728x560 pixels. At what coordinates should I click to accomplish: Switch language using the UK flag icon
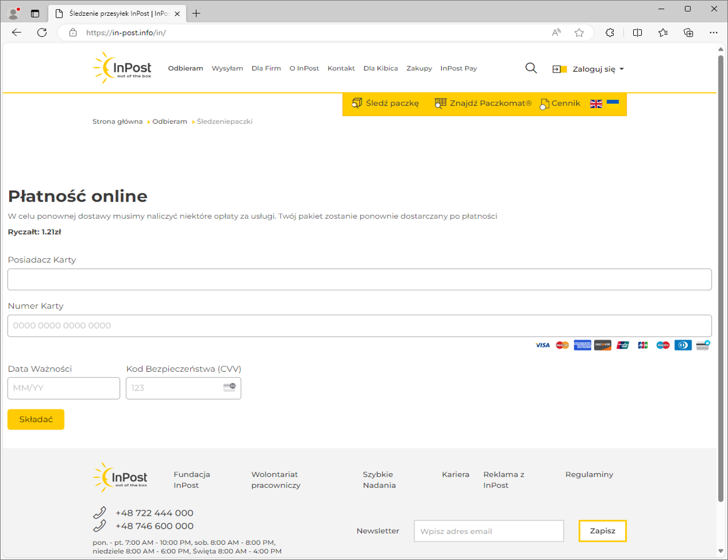click(596, 104)
